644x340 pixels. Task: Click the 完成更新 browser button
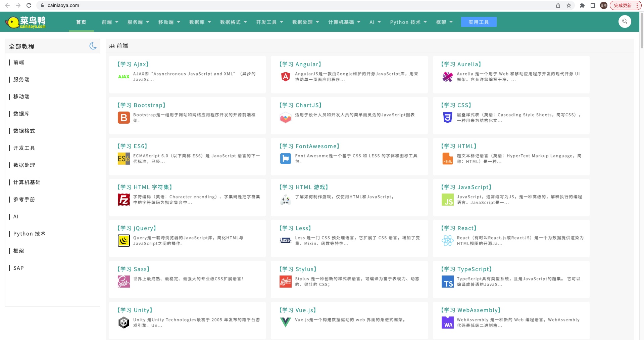pos(626,5)
